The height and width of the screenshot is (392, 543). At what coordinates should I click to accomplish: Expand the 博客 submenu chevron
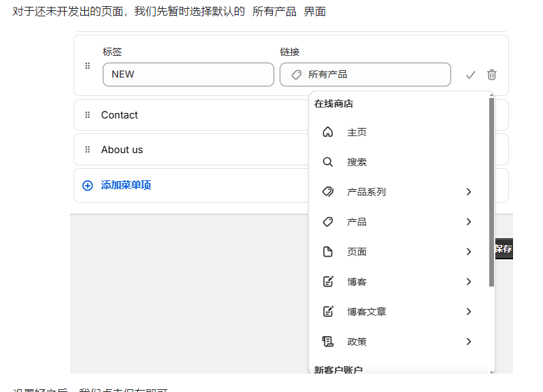point(469,282)
